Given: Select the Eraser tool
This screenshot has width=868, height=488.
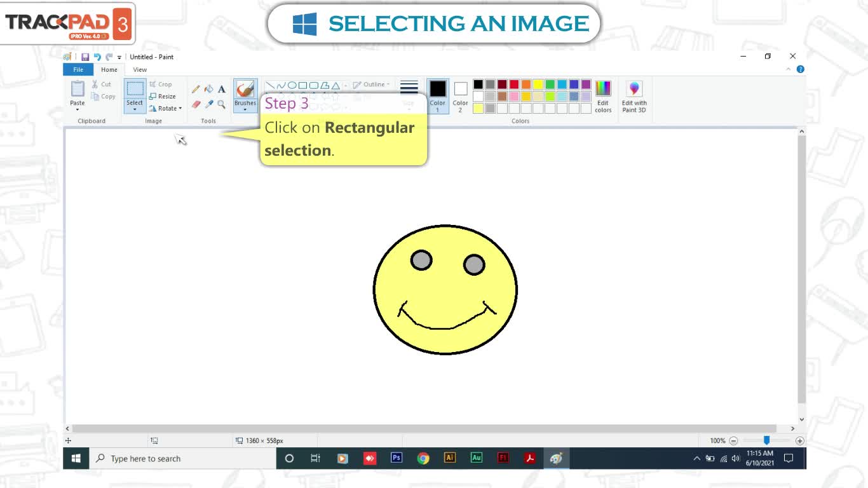Looking at the screenshot, I should (196, 104).
